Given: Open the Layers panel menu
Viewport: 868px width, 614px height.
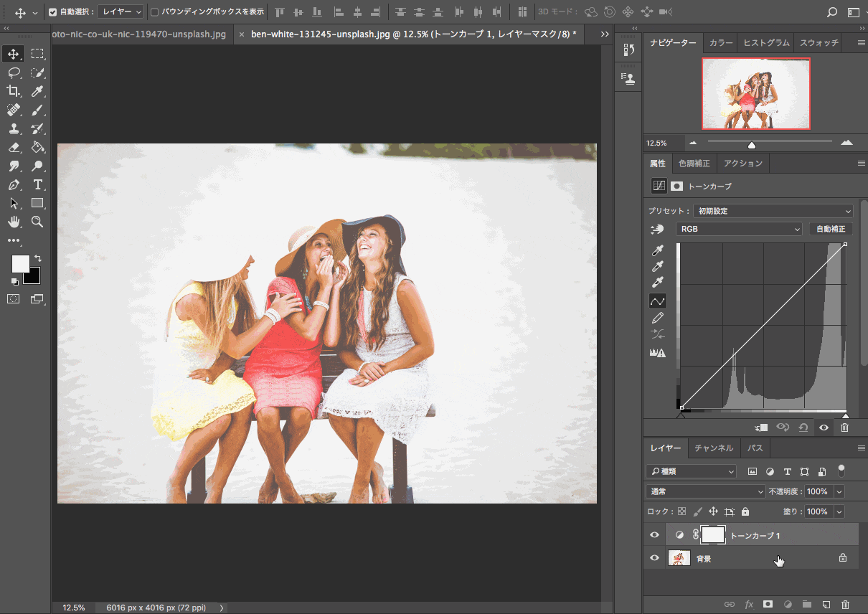Looking at the screenshot, I should click(861, 448).
